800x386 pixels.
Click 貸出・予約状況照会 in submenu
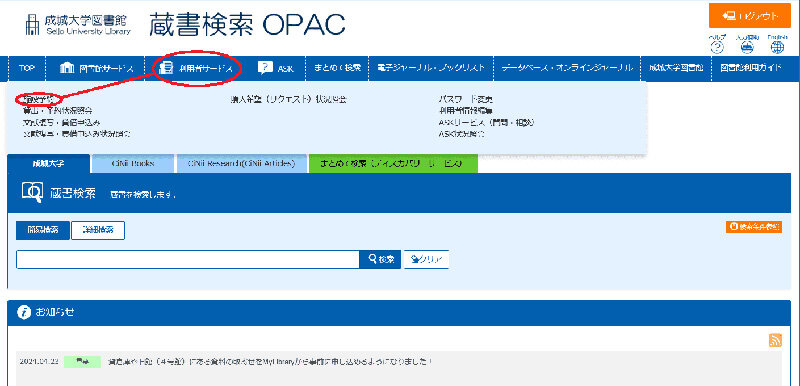pos(58,110)
